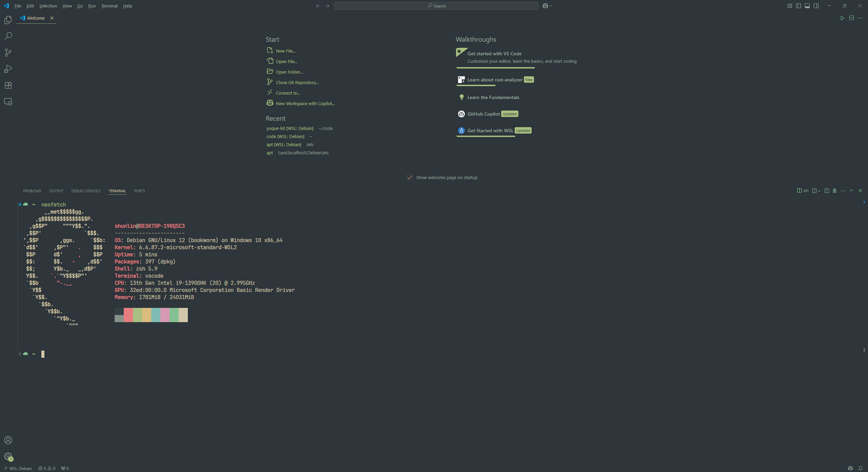The width and height of the screenshot is (868, 472).
Task: Toggle Primary Side Bar visibility
Action: click(x=798, y=6)
